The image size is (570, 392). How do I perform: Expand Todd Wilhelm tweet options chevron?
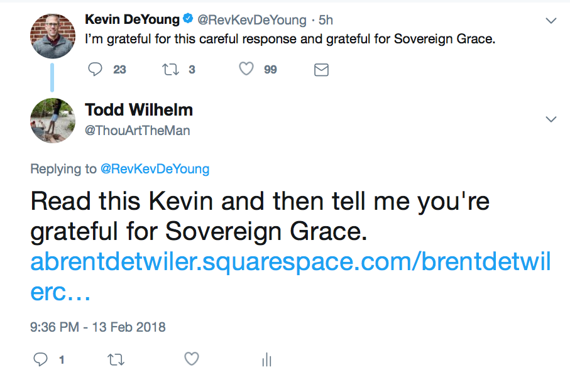pyautogui.click(x=551, y=119)
